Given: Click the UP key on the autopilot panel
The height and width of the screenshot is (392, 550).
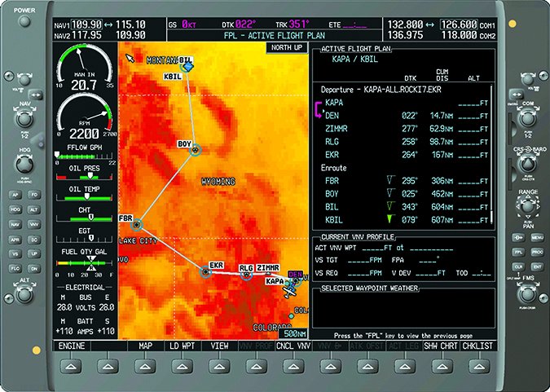Looking at the screenshot, I should click(x=34, y=254).
